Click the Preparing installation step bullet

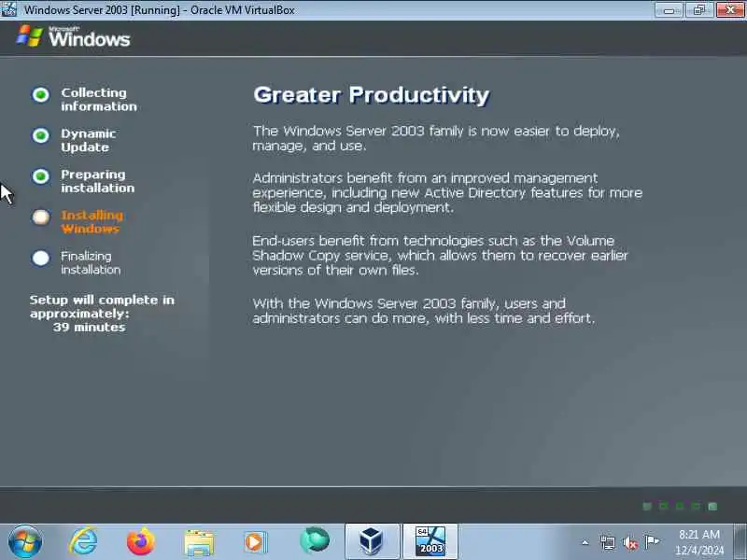[x=40, y=176]
